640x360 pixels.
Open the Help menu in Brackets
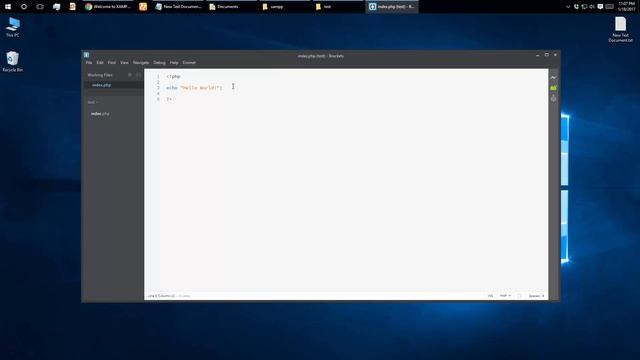click(174, 62)
